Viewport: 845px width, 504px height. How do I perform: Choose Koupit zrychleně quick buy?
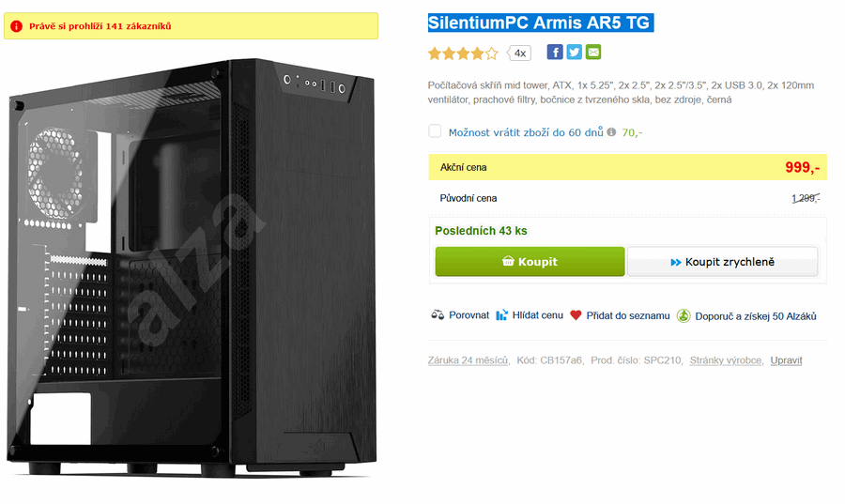point(723,262)
